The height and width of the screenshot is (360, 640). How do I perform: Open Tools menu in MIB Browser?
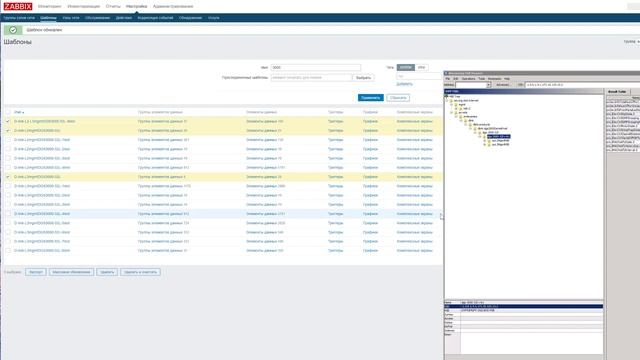click(x=482, y=78)
